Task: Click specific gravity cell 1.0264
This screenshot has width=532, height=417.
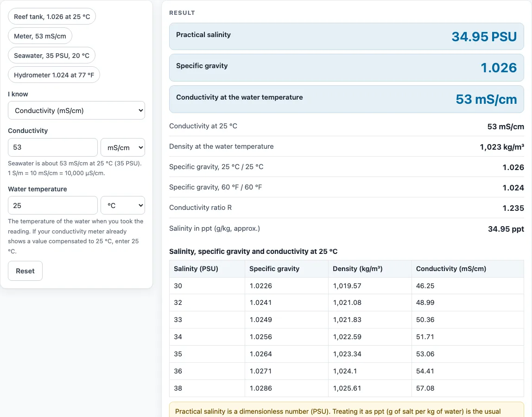Action: coord(286,354)
